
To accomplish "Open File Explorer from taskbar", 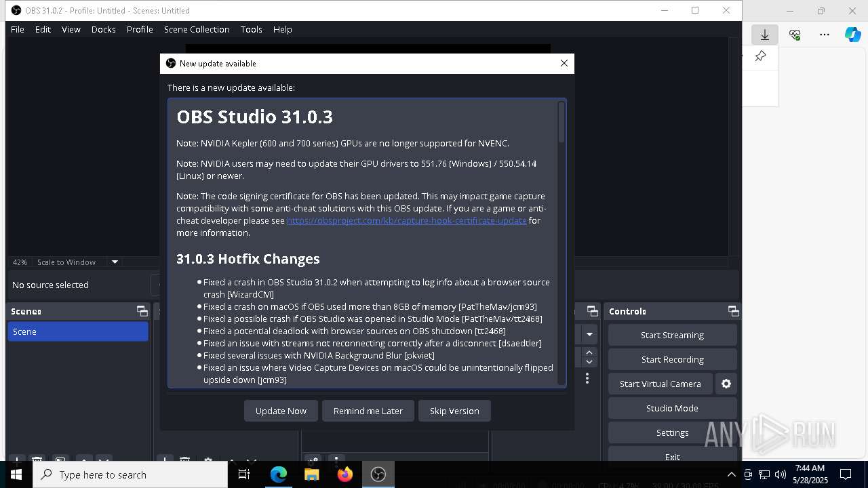I will (x=311, y=474).
